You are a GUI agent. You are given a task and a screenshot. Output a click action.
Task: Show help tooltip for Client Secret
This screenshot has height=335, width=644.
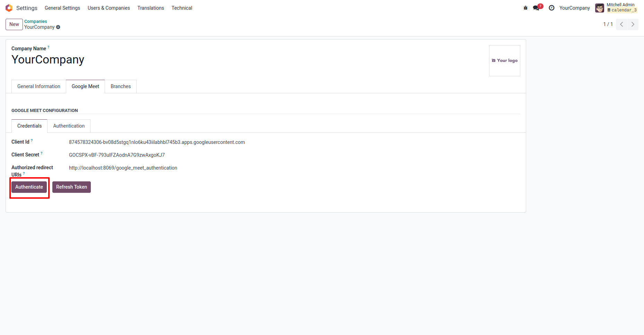point(42,153)
